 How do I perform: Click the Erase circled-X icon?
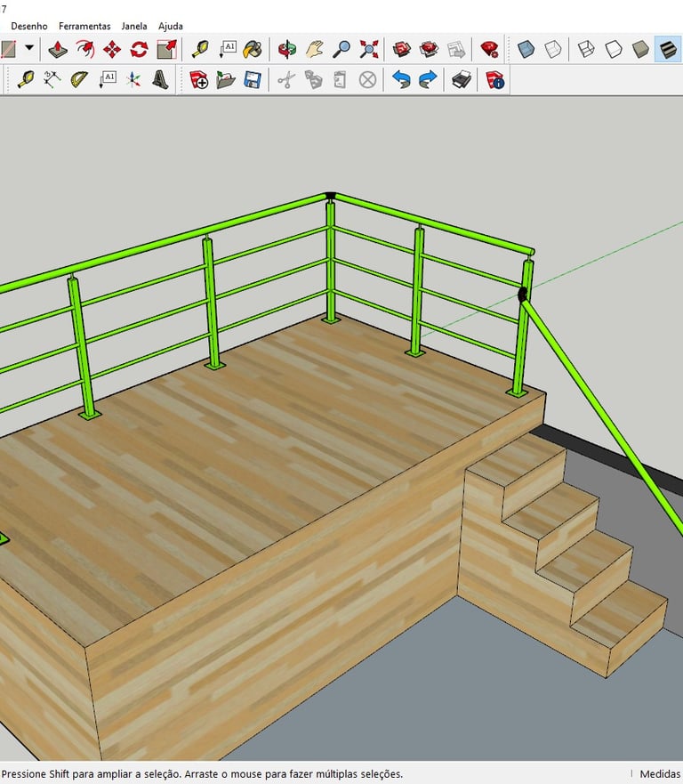click(367, 79)
